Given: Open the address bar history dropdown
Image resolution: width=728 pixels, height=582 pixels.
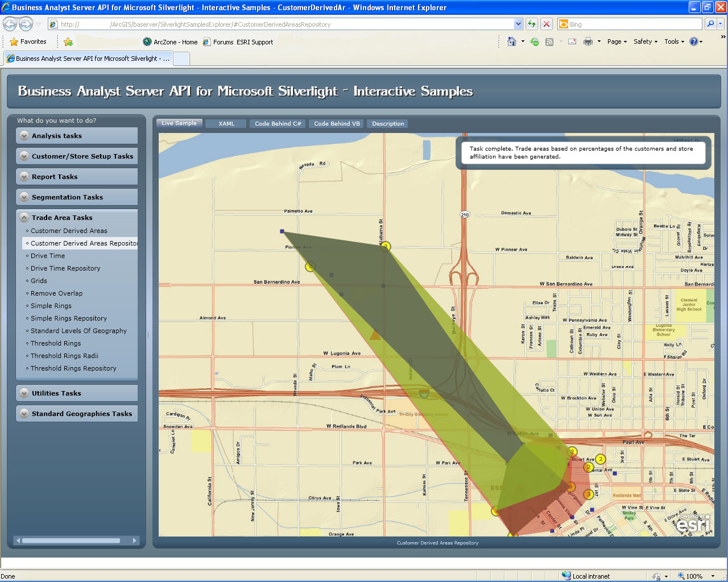Looking at the screenshot, I should click(x=518, y=24).
